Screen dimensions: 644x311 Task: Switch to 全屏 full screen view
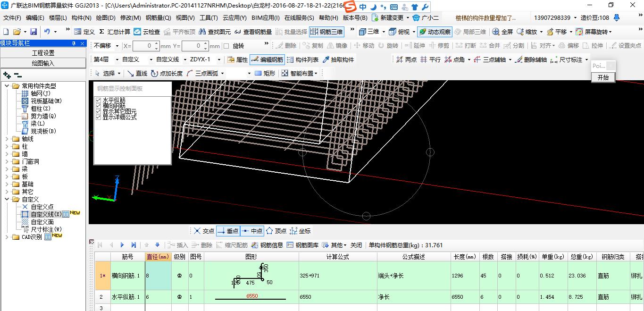pyautogui.click(x=502, y=32)
